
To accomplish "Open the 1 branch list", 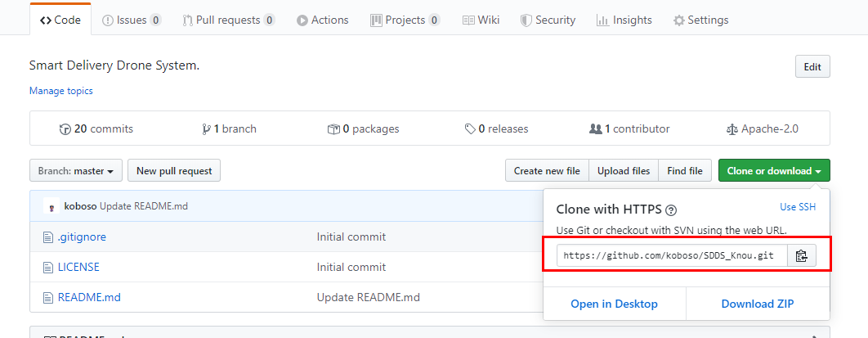I will tap(229, 129).
